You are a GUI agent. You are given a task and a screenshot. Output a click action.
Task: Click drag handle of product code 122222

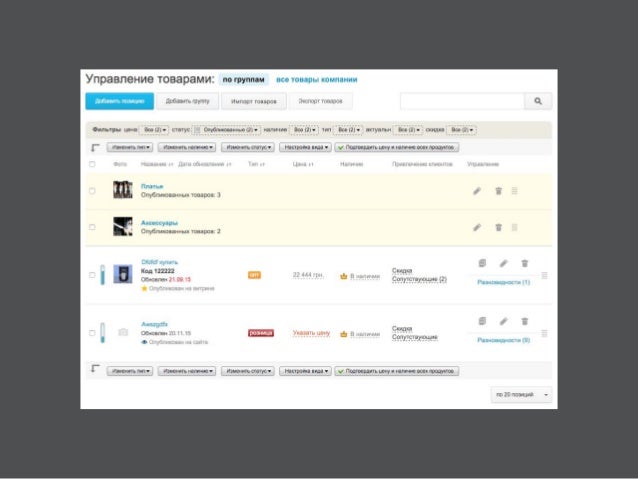[544, 276]
